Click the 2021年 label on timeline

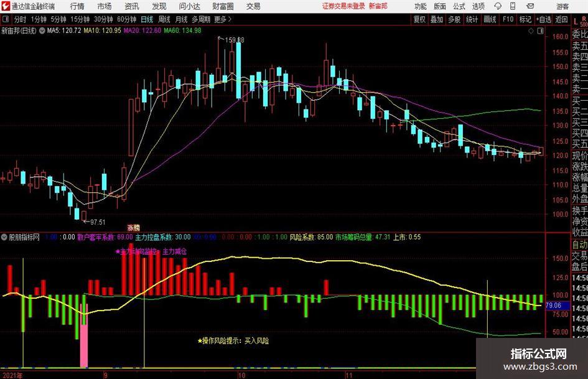(x=12, y=375)
